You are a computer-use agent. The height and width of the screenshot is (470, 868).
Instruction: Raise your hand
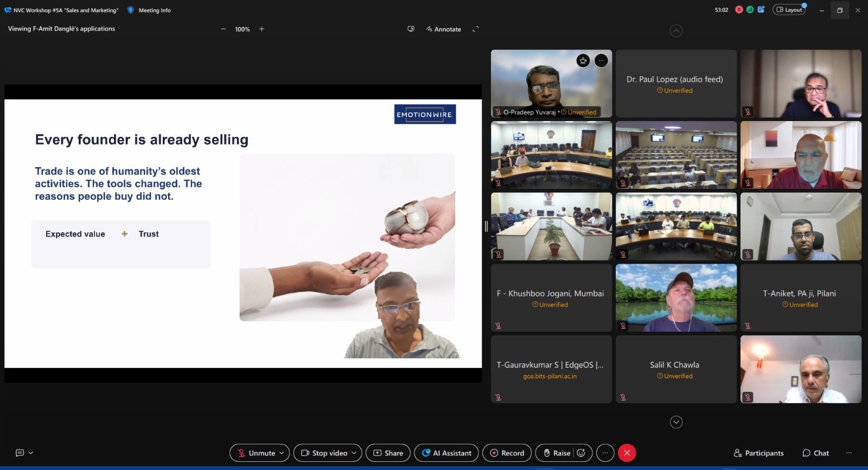point(556,453)
